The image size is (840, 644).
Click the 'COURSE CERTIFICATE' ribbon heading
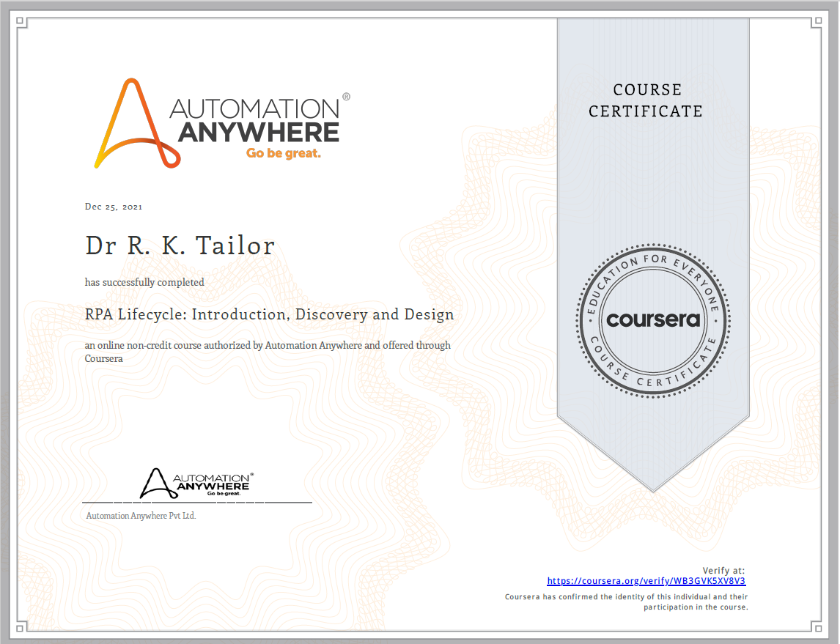tap(646, 100)
